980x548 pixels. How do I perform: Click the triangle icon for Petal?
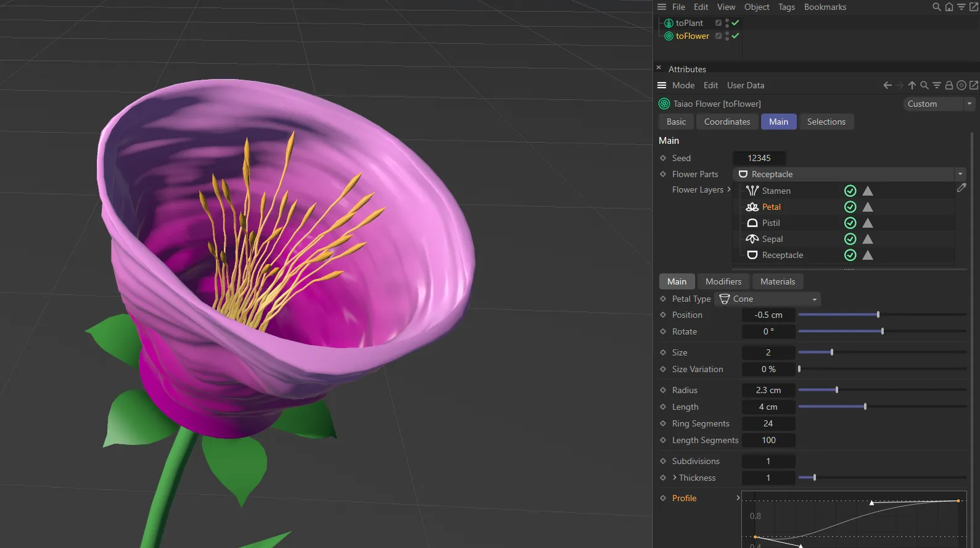coord(868,207)
